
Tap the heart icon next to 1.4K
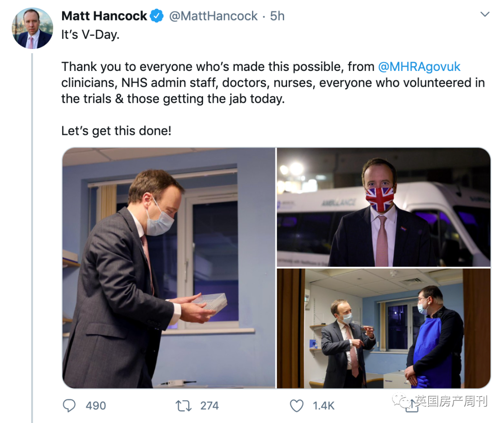296,405
